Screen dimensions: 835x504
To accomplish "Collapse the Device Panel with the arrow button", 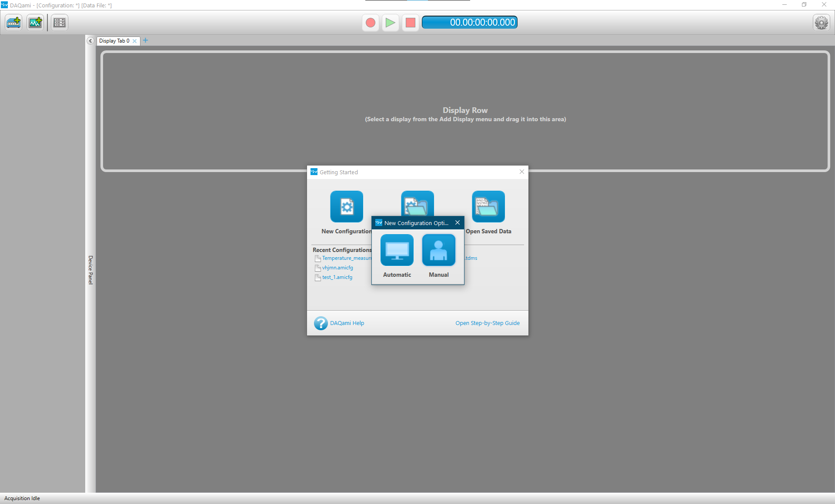I will click(x=90, y=41).
